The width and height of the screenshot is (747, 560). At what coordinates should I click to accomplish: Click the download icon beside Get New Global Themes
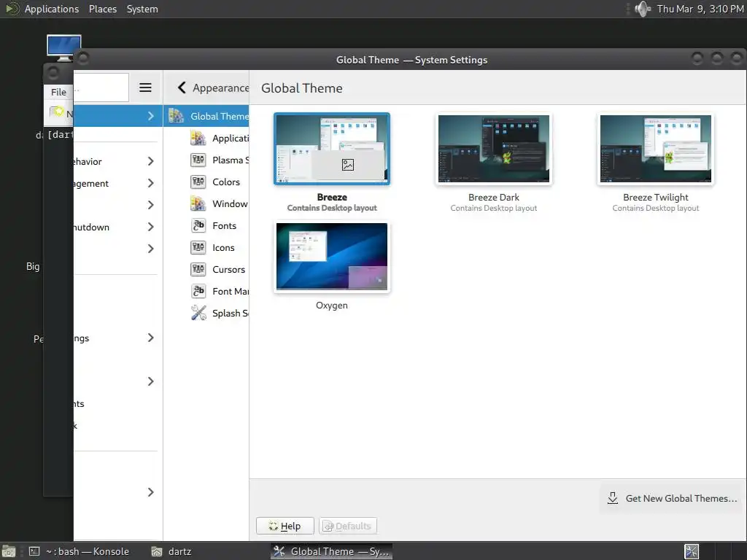pos(613,498)
